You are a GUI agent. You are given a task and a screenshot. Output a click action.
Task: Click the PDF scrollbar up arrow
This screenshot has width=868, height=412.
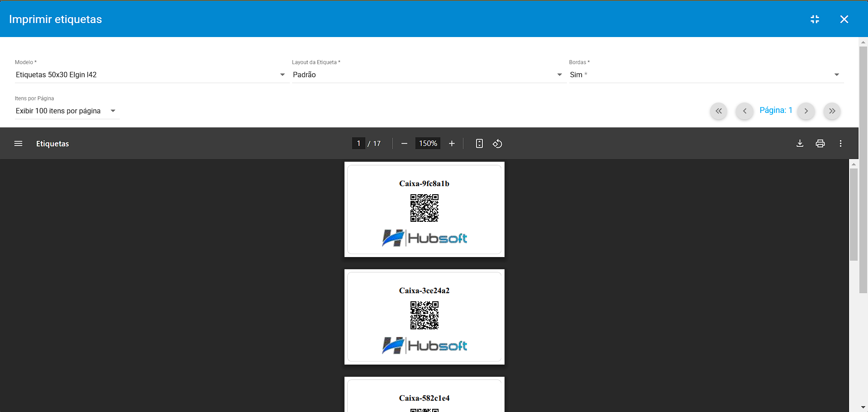tap(854, 164)
